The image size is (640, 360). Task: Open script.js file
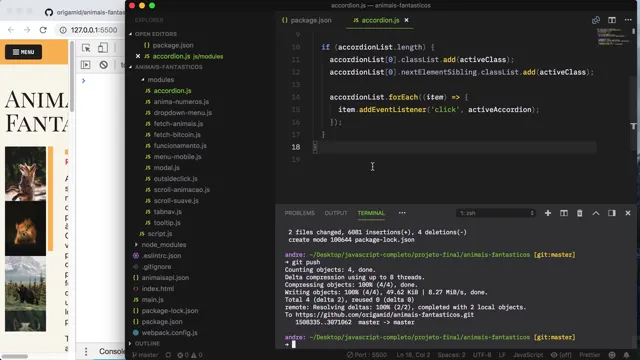pos(160,234)
